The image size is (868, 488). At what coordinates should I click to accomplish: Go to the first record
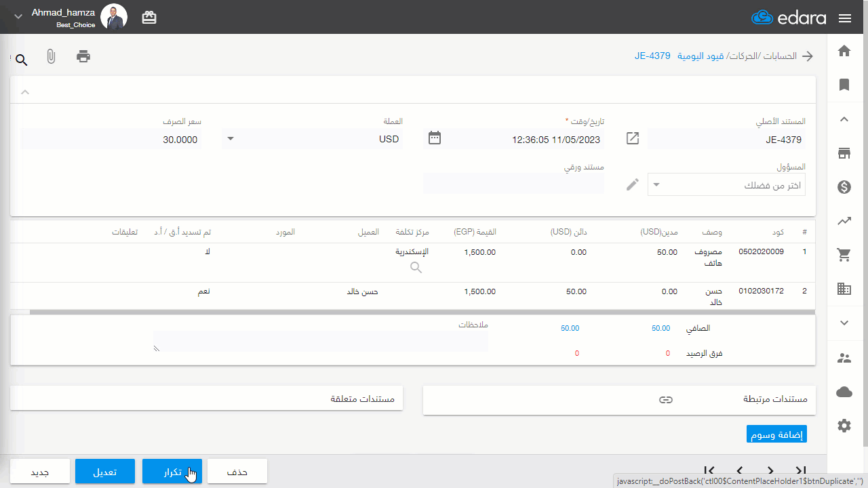(709, 470)
